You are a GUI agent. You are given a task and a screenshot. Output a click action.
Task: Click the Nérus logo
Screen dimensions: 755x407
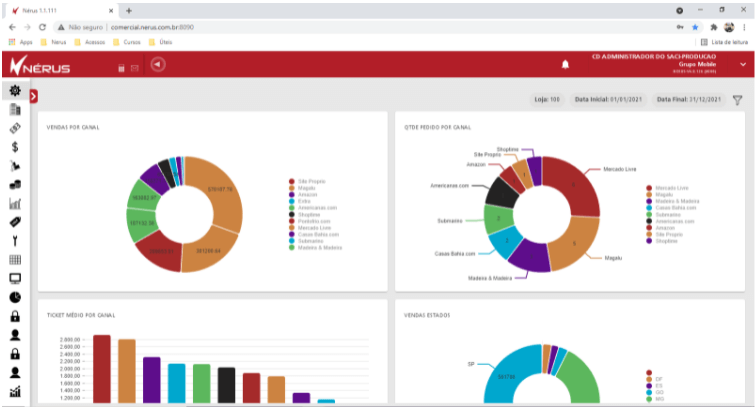coord(40,65)
